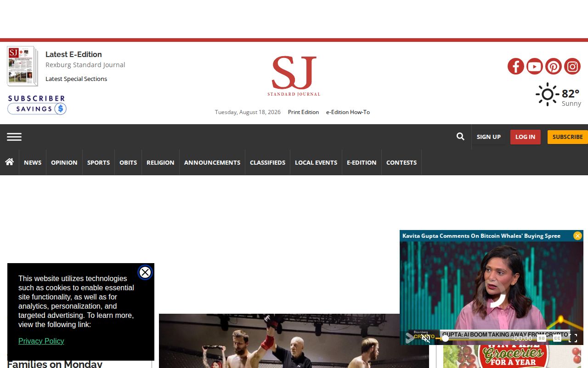Open the Opinion menu
This screenshot has width=588, height=368.
tap(64, 162)
